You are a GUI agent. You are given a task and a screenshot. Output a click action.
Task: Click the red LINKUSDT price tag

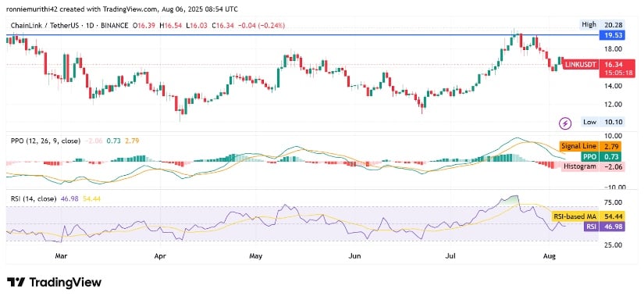(580, 64)
